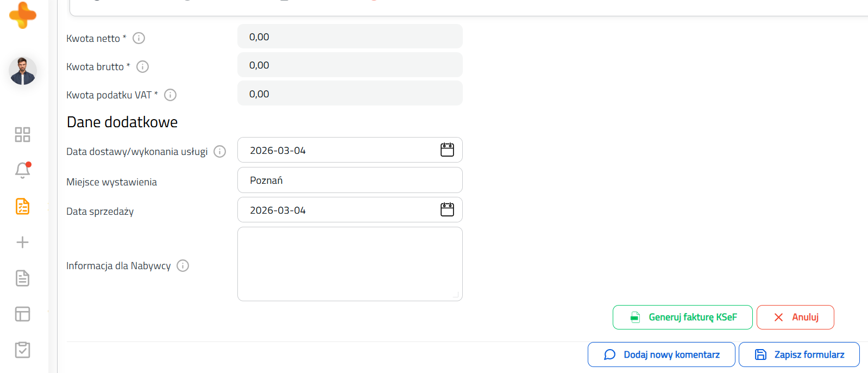
Task: Show info for Data dostawy/wykonania usługi
Action: pyautogui.click(x=220, y=152)
